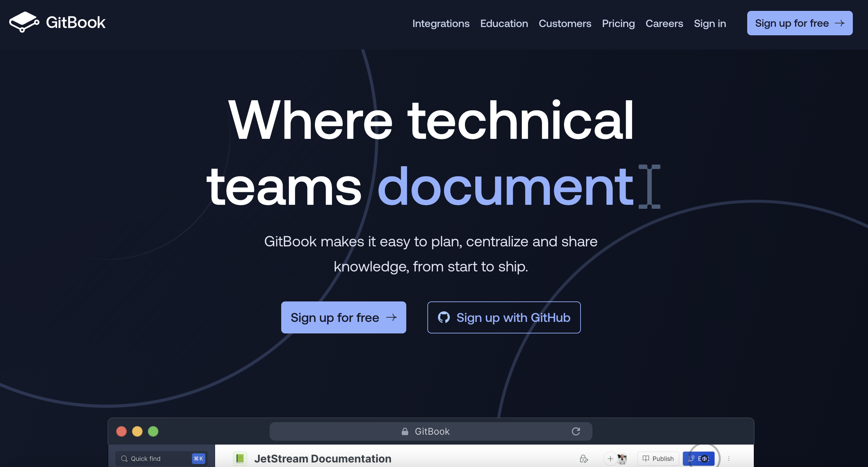The width and height of the screenshot is (868, 467).
Task: Click the GitHub octocat icon
Action: click(444, 318)
